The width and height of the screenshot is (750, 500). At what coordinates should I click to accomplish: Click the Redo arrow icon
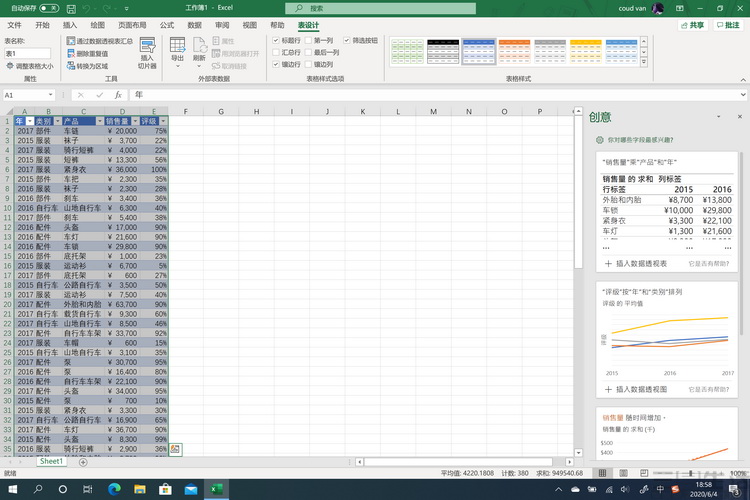[x=106, y=9]
